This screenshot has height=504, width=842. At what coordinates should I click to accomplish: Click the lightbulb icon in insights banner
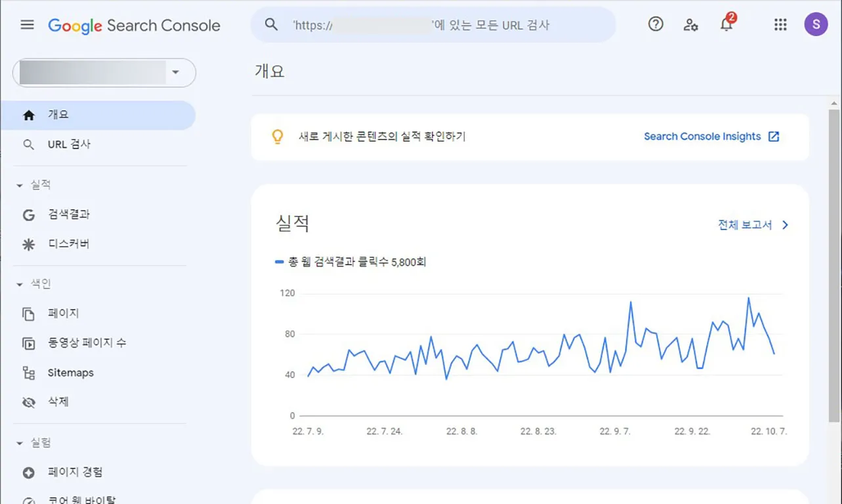[278, 136]
